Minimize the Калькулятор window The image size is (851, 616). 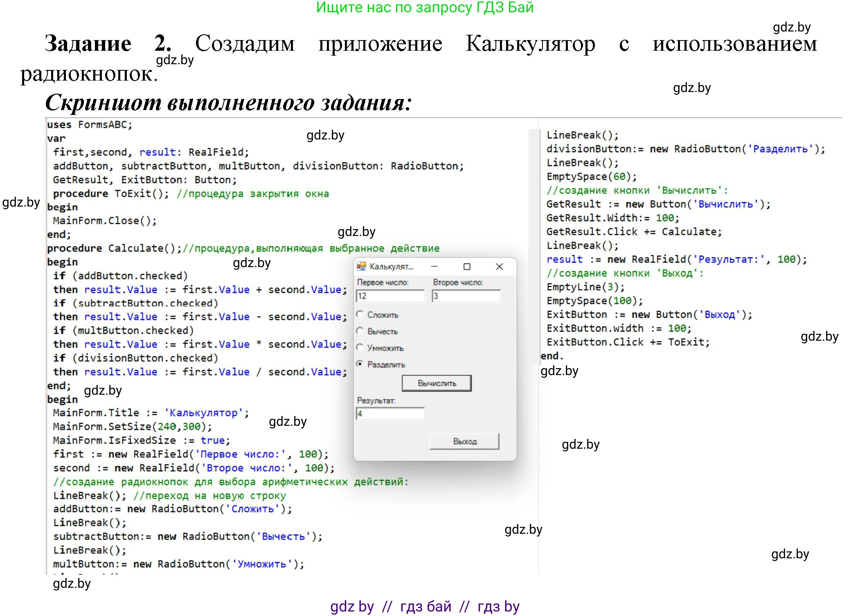click(x=435, y=266)
